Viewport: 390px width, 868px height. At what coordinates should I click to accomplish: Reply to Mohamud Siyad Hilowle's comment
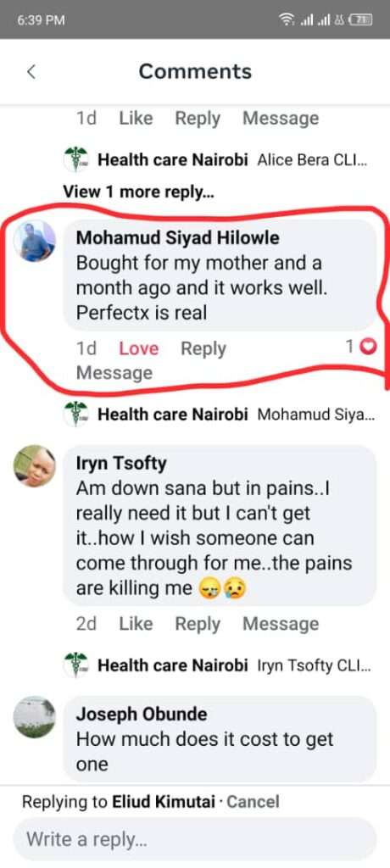203,348
